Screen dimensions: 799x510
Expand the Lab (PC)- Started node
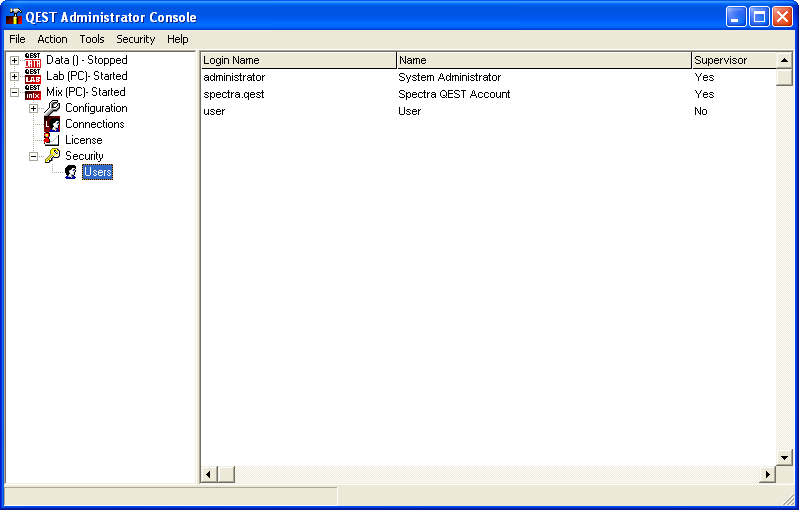click(14, 76)
